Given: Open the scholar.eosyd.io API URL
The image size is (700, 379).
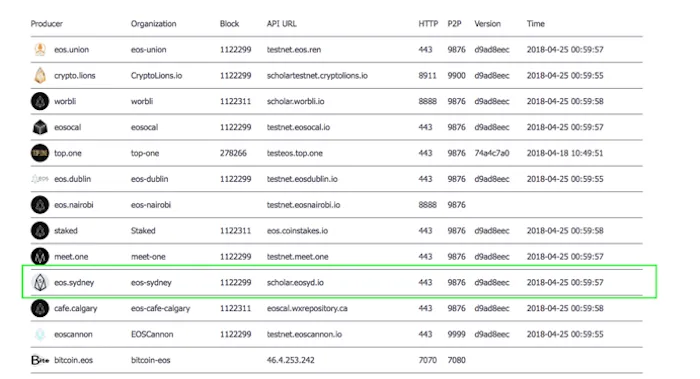Looking at the screenshot, I should point(295,283).
